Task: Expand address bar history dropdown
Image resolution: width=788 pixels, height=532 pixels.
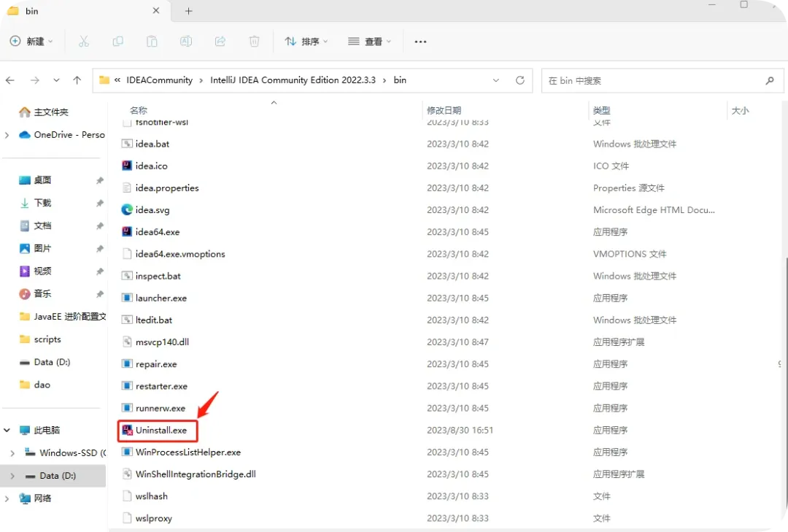Action: pos(496,80)
